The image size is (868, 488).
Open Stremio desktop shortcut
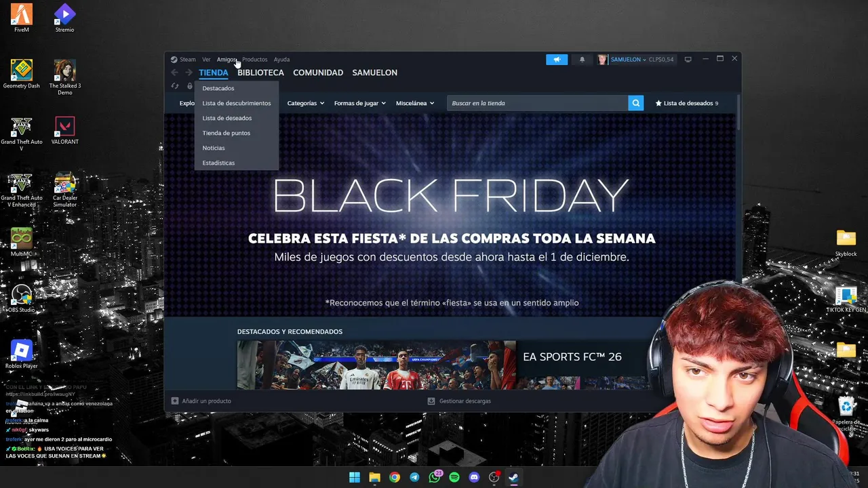pyautogui.click(x=64, y=18)
